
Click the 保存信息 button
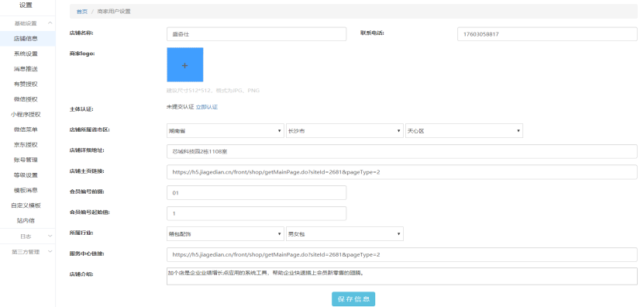(353, 299)
